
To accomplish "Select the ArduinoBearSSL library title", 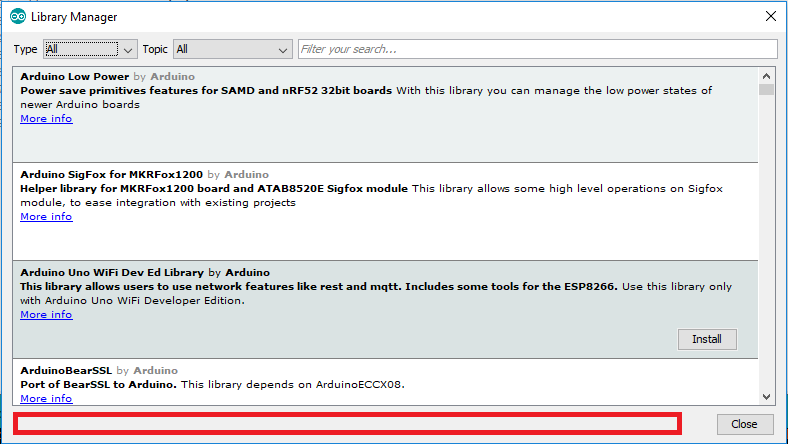I will (x=66, y=371).
